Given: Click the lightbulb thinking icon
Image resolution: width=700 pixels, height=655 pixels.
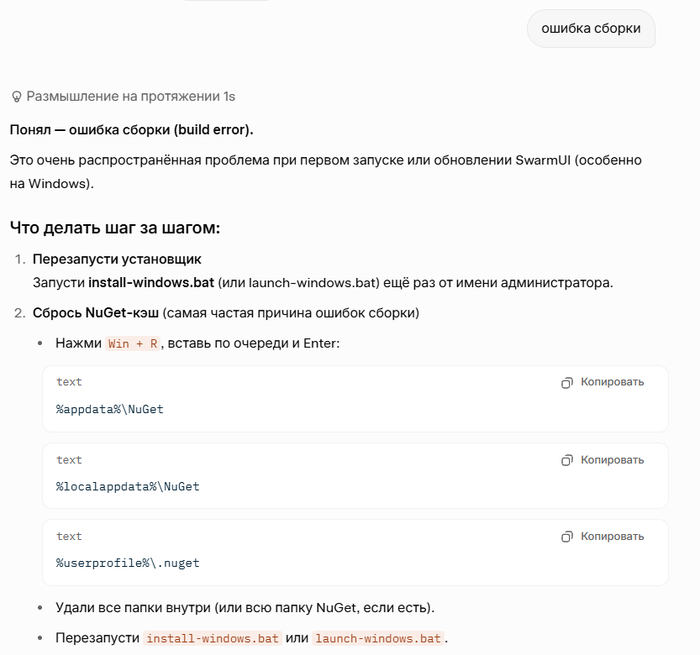Looking at the screenshot, I should pyautogui.click(x=16, y=97).
